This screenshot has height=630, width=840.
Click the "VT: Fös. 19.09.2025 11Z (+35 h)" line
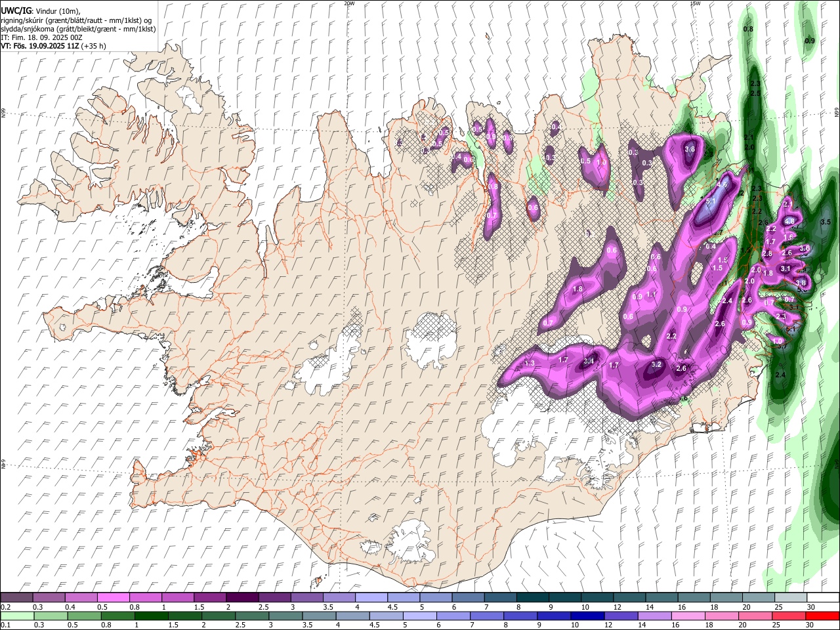(x=53, y=46)
